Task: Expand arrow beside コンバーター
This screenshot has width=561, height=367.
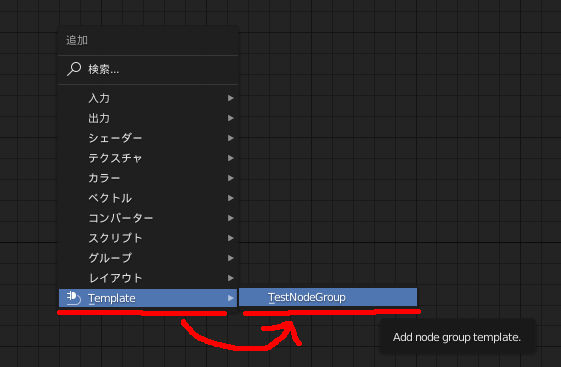Action: click(x=231, y=218)
